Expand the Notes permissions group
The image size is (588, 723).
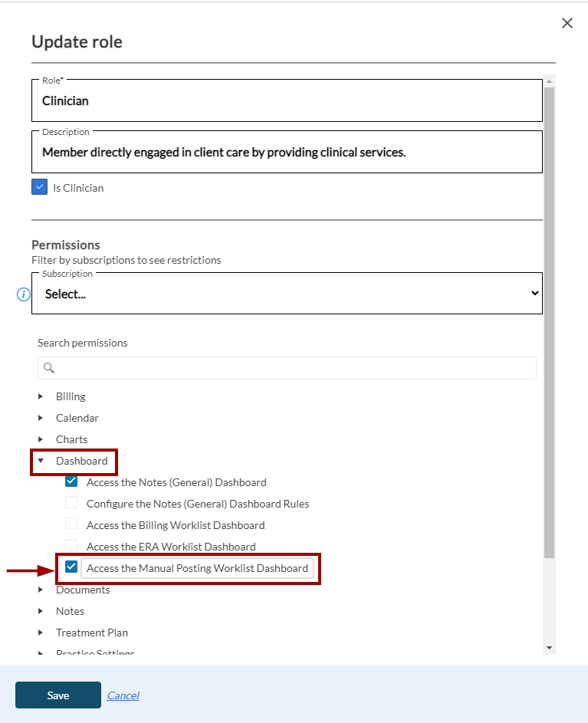point(41,611)
